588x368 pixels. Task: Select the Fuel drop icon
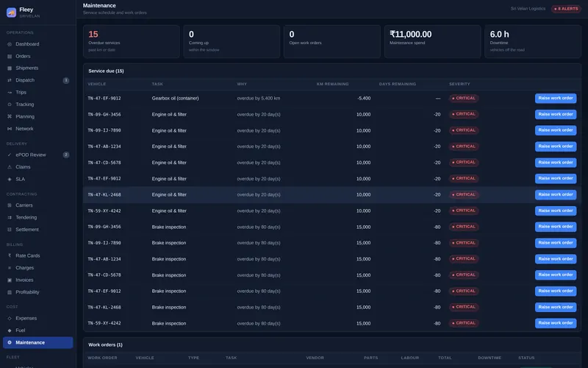(10, 330)
